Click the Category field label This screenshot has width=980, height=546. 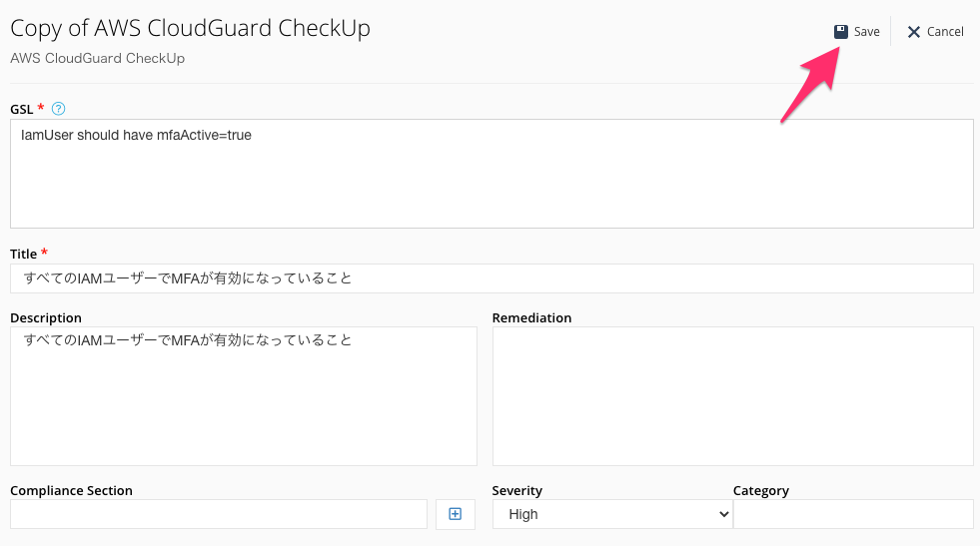click(x=760, y=490)
